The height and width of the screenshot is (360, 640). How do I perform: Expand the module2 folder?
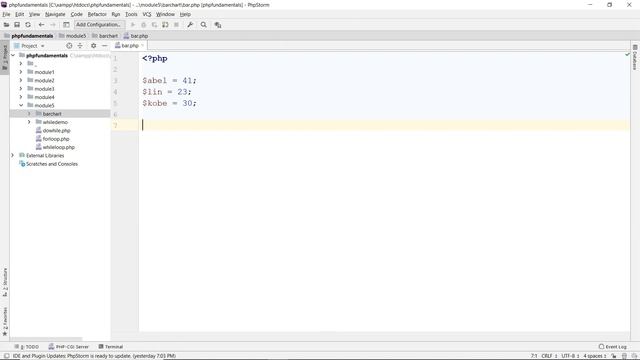point(21,80)
